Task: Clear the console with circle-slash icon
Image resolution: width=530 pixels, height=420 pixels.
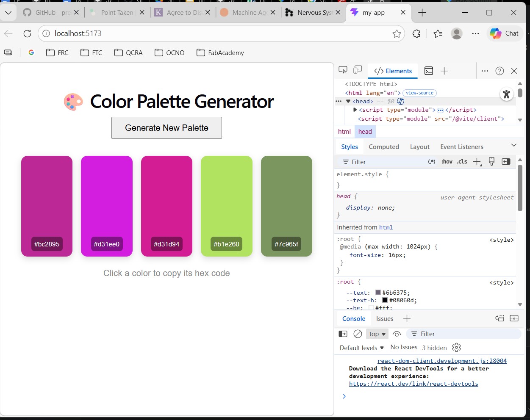Action: (x=358, y=334)
